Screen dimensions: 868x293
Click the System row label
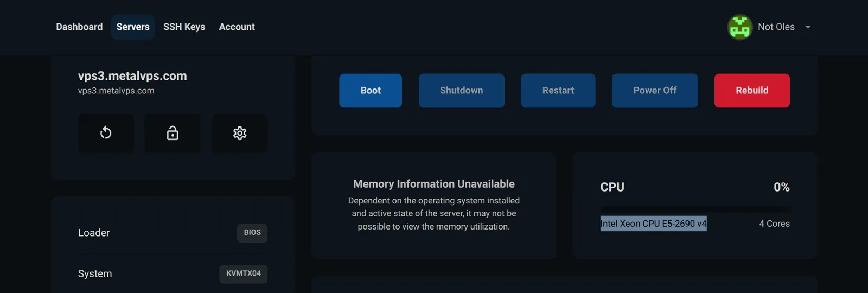(x=95, y=273)
